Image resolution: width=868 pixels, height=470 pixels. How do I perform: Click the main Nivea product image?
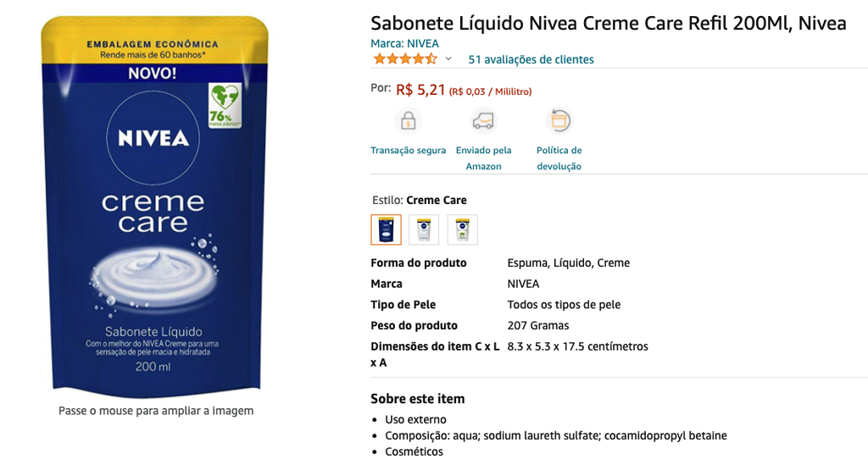154,206
